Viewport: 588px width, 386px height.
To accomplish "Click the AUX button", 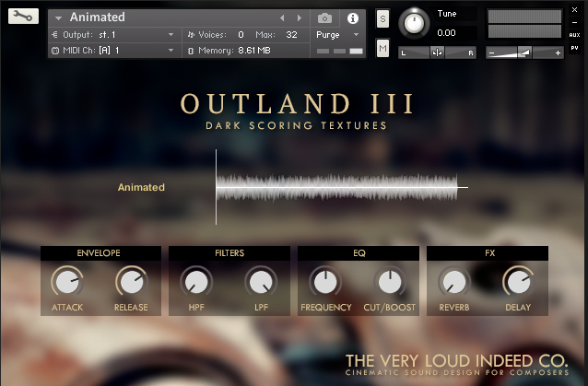I will click(574, 35).
